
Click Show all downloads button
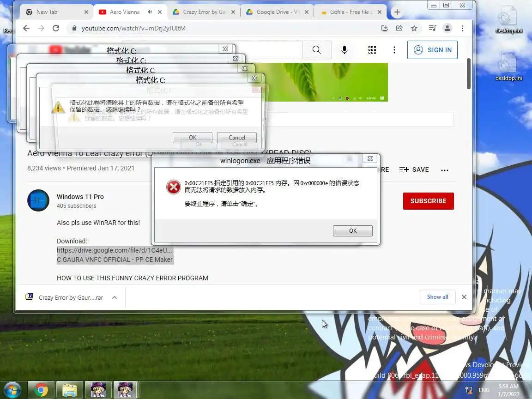click(437, 297)
